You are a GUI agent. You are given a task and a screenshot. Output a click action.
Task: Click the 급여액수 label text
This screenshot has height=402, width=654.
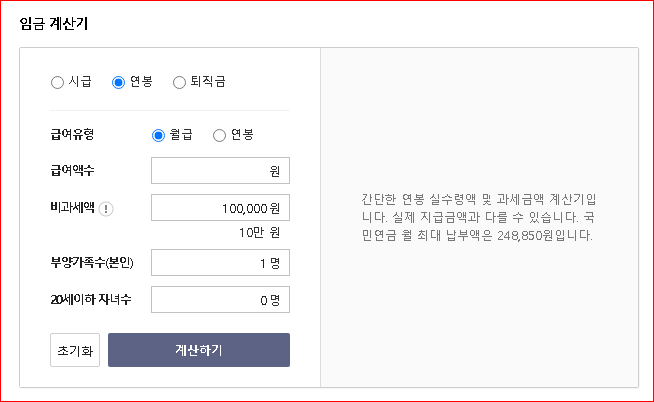point(72,170)
